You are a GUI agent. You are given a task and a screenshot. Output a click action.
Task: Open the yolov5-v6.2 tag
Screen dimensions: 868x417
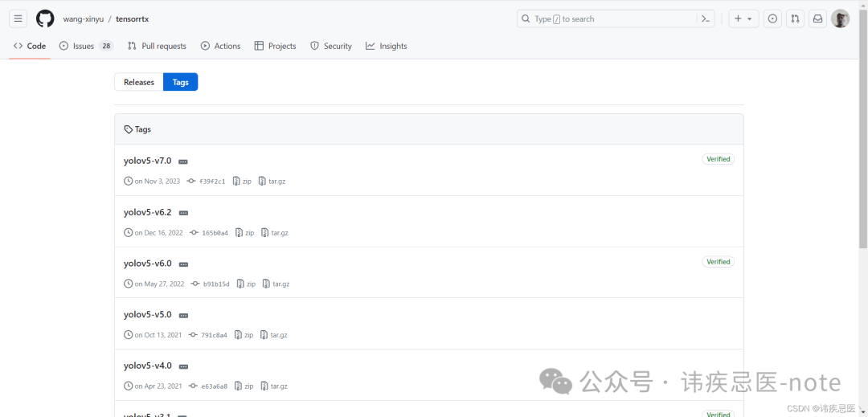[x=147, y=212]
